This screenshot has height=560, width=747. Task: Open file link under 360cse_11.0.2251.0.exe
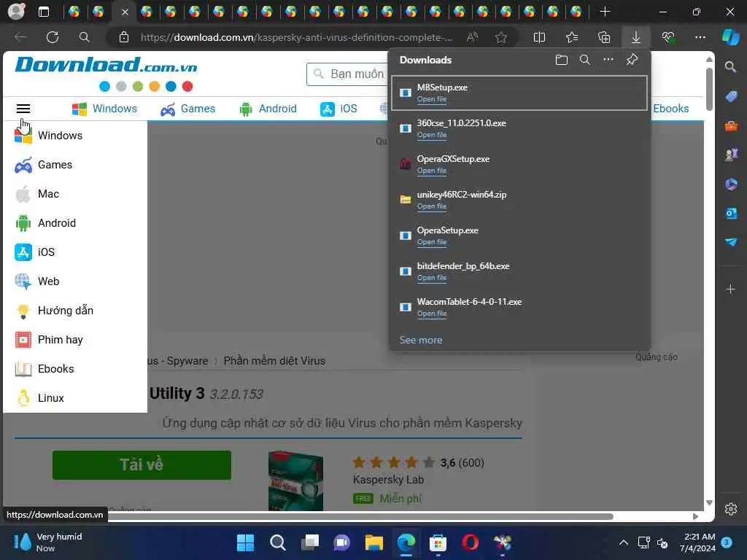pos(432,135)
